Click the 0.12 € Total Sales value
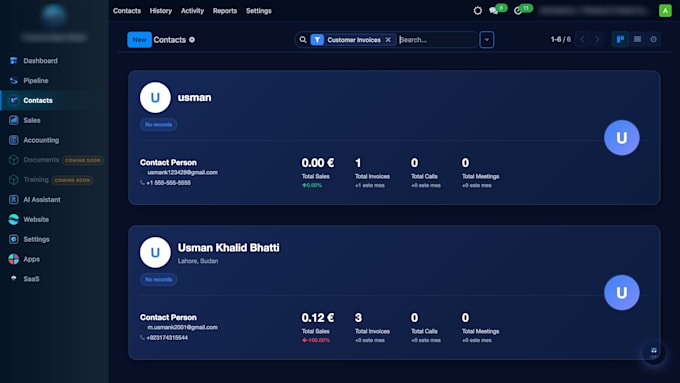Image resolution: width=680 pixels, height=383 pixels. [318, 318]
